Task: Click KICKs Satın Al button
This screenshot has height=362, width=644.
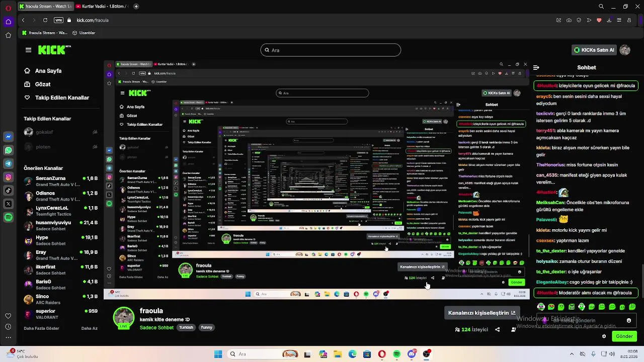Action: click(x=595, y=50)
